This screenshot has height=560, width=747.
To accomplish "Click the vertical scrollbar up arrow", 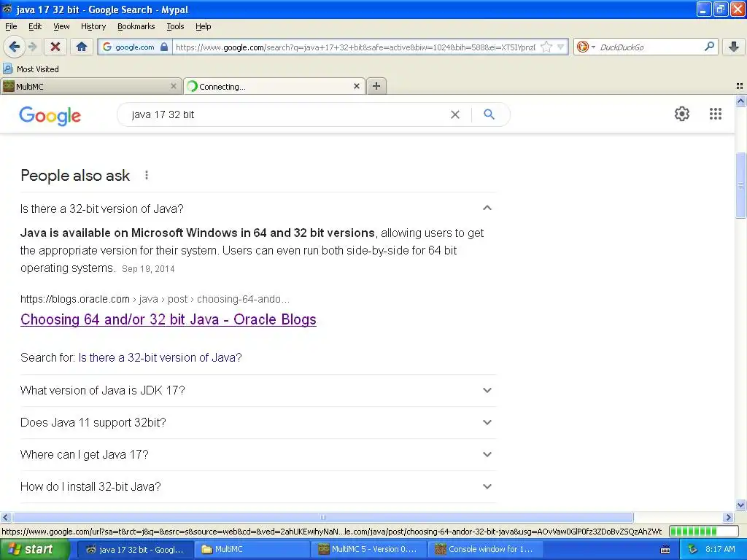I will click(x=740, y=101).
